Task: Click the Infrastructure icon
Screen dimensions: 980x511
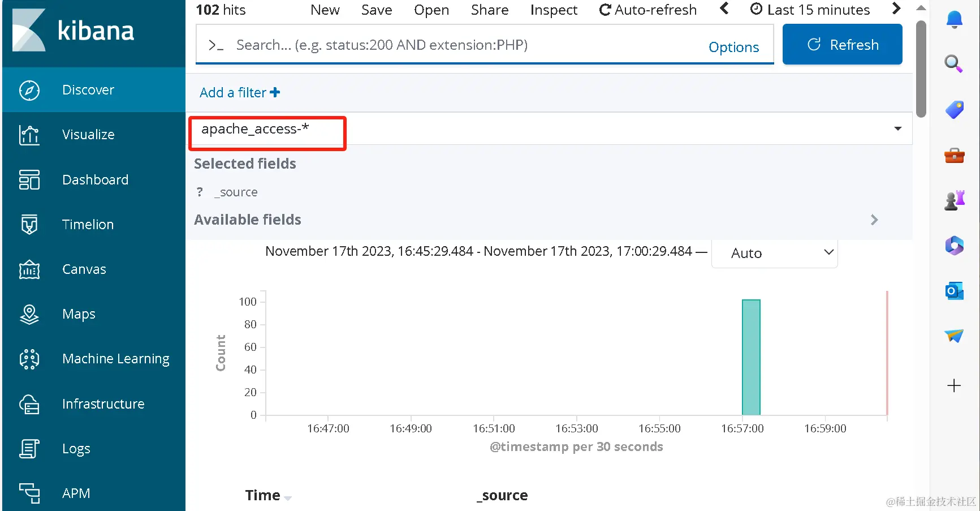Action: coord(29,404)
